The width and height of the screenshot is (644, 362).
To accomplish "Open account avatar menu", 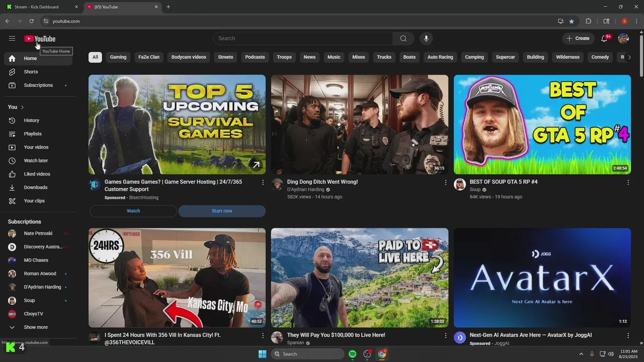I will [x=623, y=38].
